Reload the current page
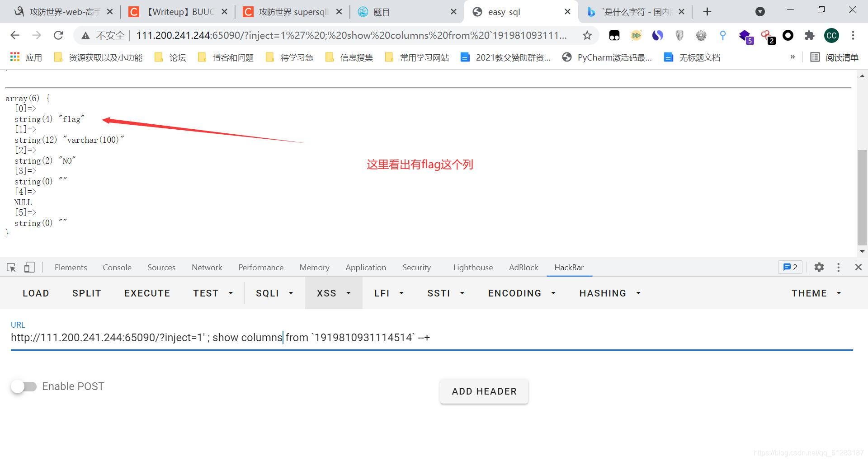The height and width of the screenshot is (461, 868). pyautogui.click(x=58, y=35)
